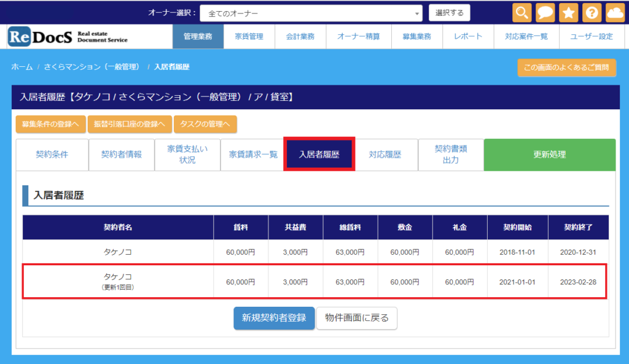Open the owner selection dropdown
629x364 pixels.
[311, 14]
